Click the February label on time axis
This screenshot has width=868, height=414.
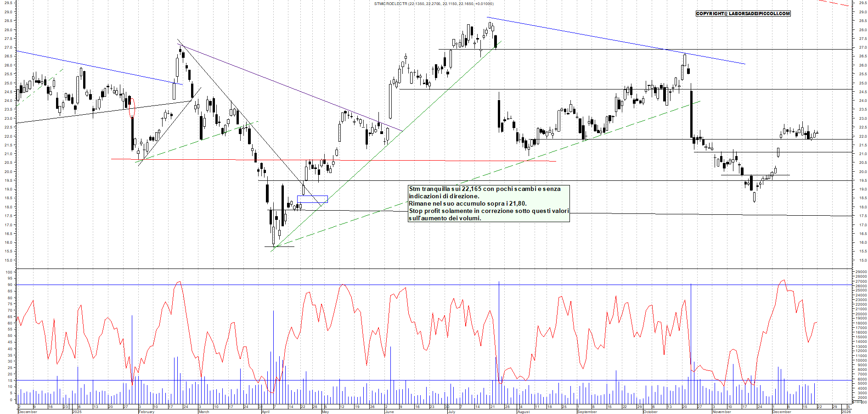(147, 412)
